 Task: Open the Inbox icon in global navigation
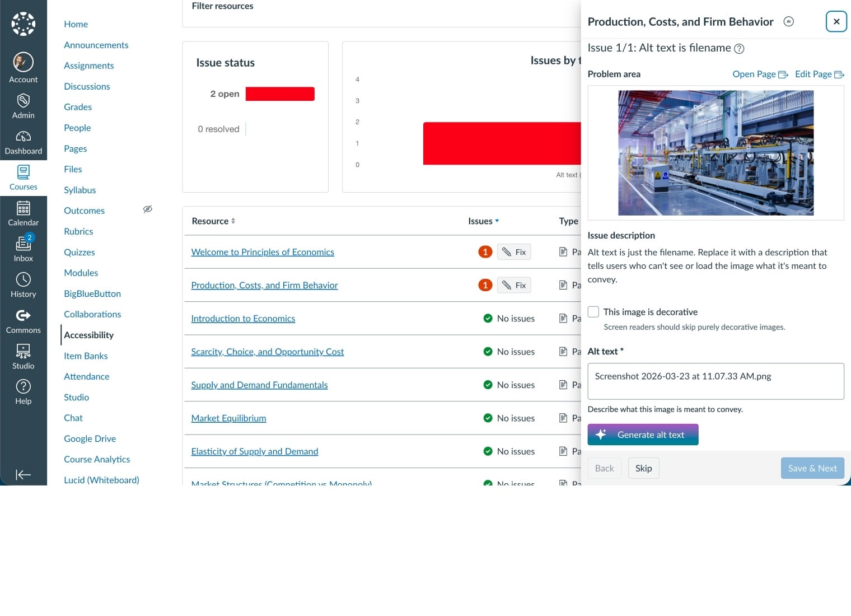[23, 244]
